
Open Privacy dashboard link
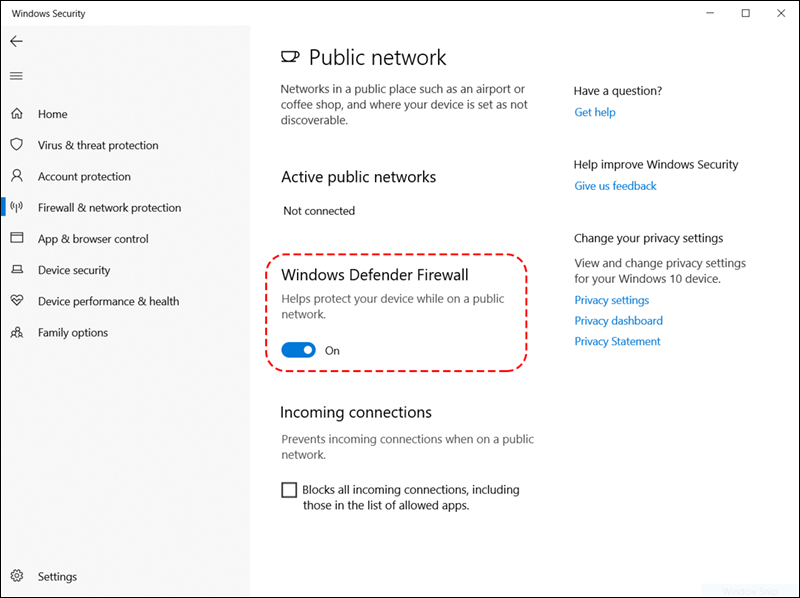(x=618, y=320)
